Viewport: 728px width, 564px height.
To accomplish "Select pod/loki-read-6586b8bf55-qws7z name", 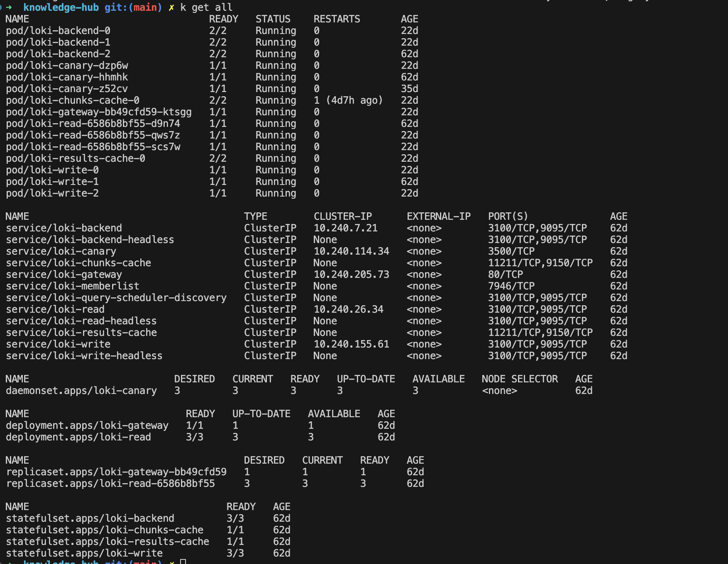I will tap(93, 135).
